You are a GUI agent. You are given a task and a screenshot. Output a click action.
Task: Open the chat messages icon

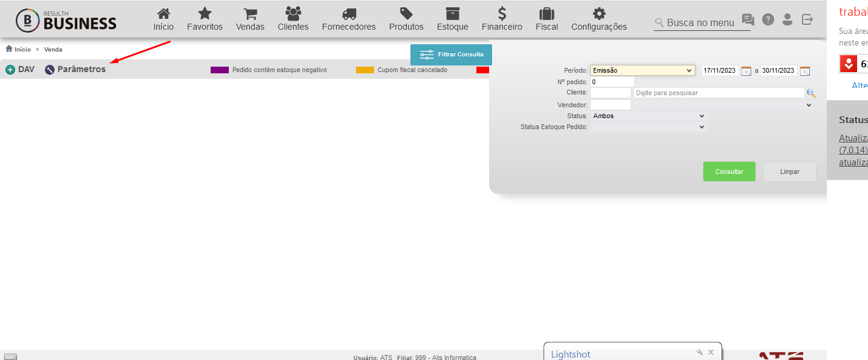(x=748, y=19)
